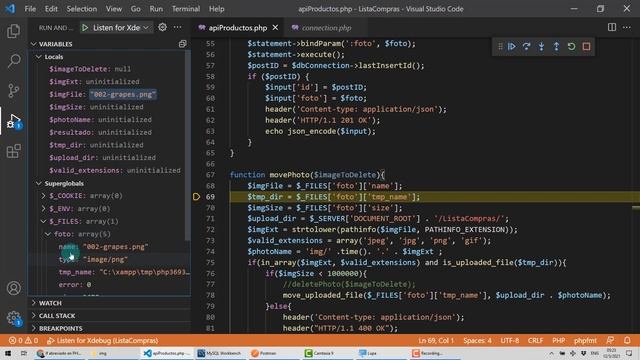Step into in debug toolbar

click(542, 47)
